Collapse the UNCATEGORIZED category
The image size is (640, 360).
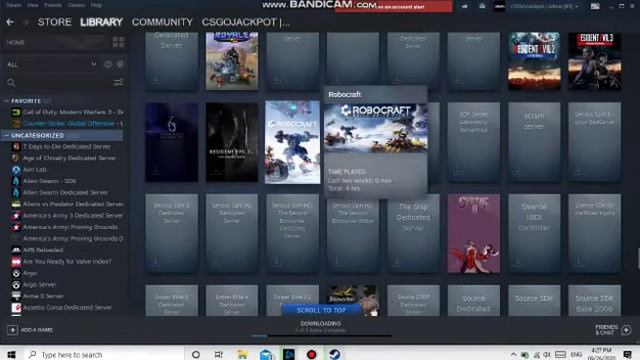coord(7,135)
